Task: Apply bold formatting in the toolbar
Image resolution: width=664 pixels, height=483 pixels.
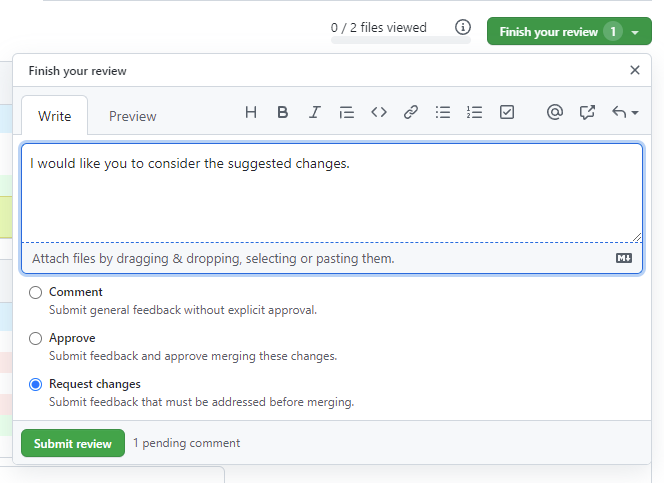Action: (283, 113)
